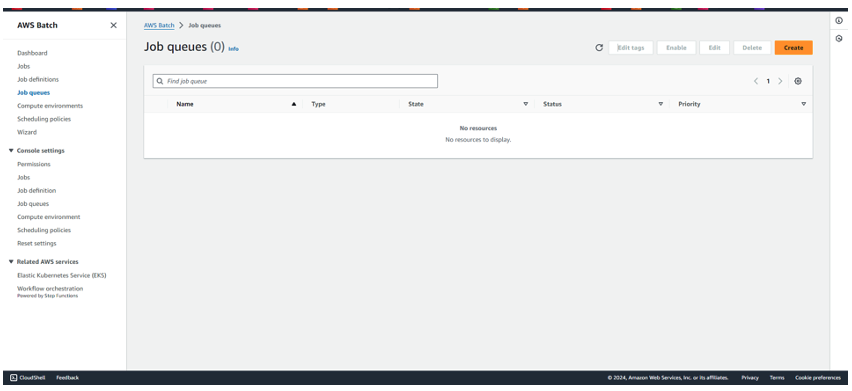
Task: Go to next page of job queues
Action: click(780, 81)
